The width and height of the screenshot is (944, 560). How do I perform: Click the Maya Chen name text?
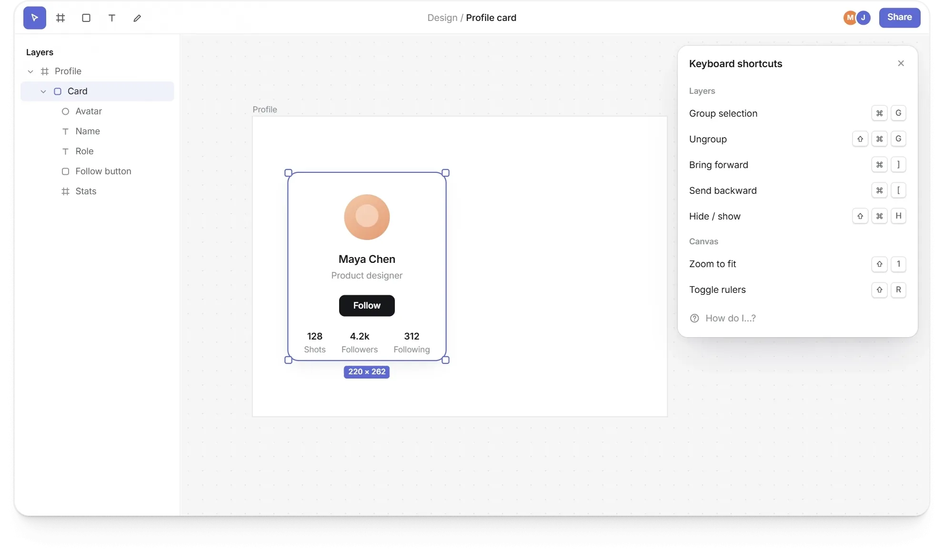coord(367,259)
